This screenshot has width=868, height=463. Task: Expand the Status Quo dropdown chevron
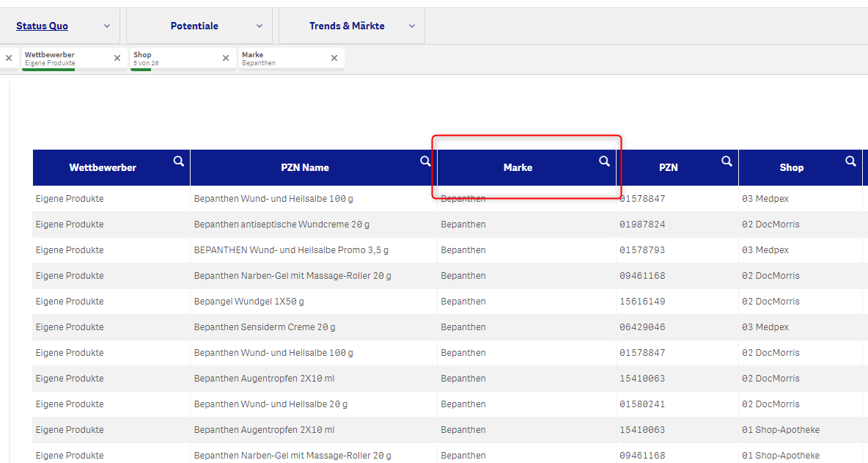click(107, 26)
